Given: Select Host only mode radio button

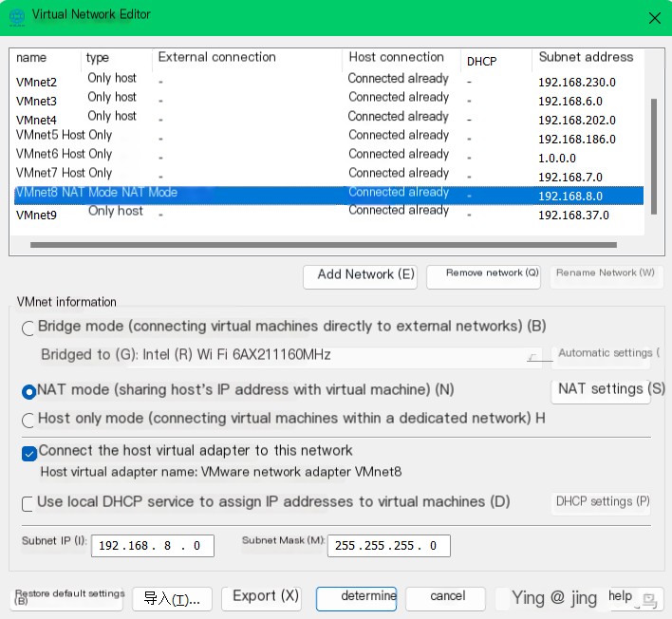Looking at the screenshot, I should tap(28, 420).
